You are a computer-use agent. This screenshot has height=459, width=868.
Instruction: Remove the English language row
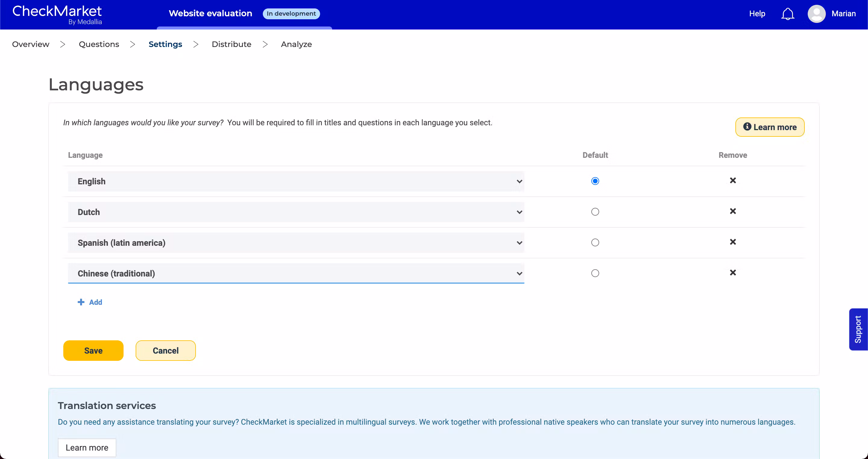pyautogui.click(x=733, y=180)
